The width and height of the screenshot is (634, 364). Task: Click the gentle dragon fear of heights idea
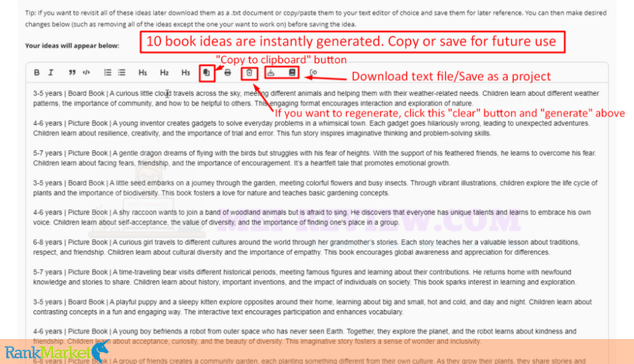pos(314,158)
